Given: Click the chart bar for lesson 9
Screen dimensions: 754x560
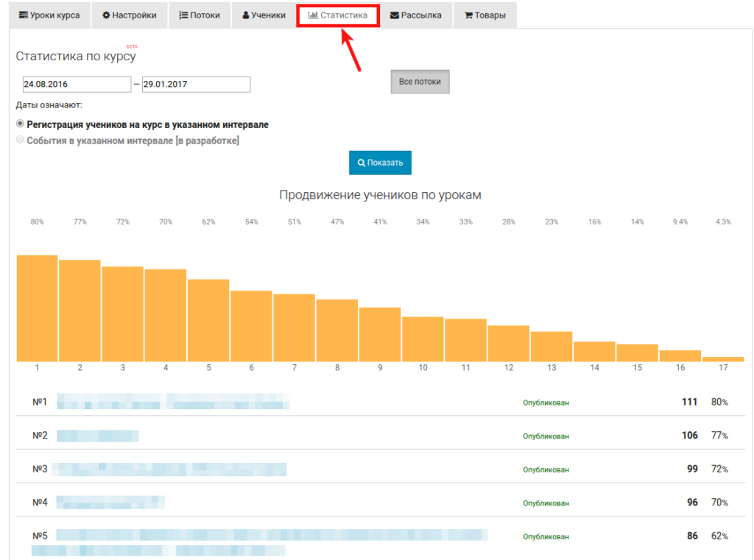Looking at the screenshot, I should coord(380,335).
